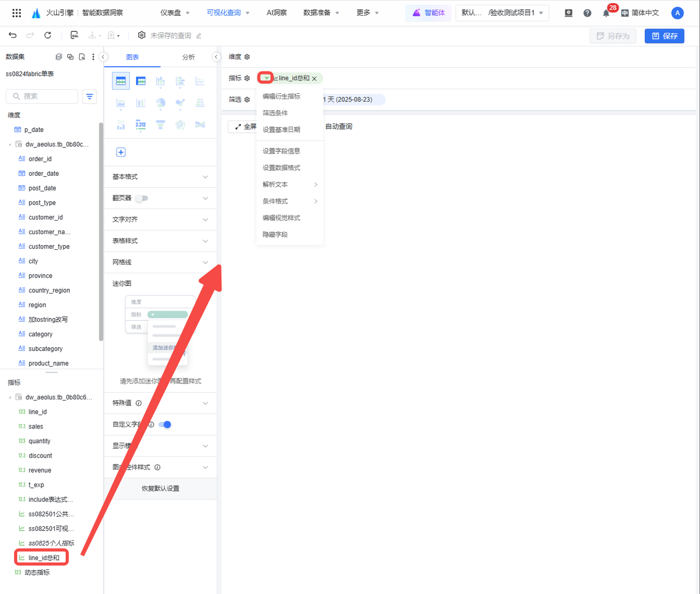
Task: Select the funnel chart type icon
Action: (x=160, y=125)
